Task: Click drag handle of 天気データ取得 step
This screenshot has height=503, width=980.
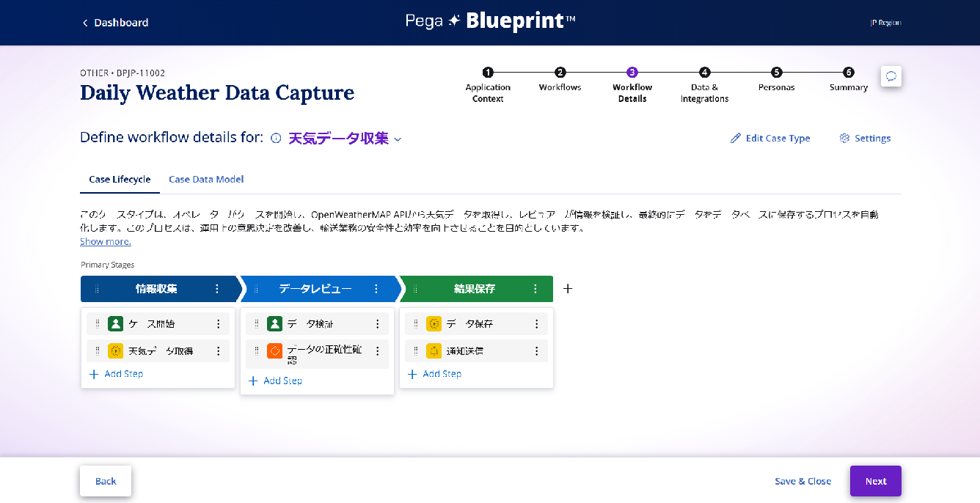Action: pyautogui.click(x=98, y=350)
